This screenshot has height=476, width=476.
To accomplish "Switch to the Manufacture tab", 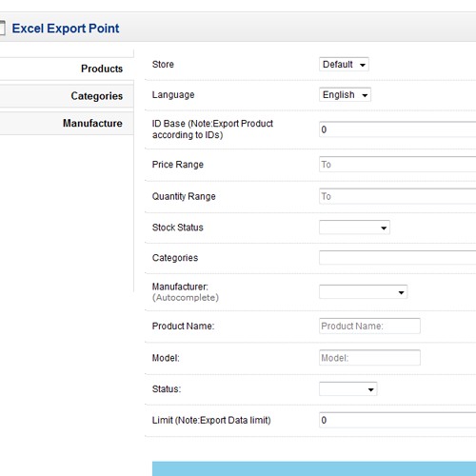I will (67, 123).
